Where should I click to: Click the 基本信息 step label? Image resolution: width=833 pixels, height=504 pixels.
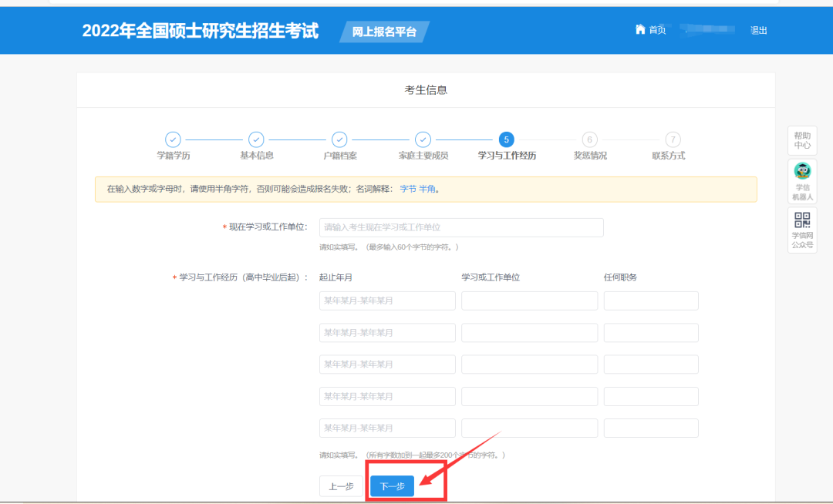(x=257, y=156)
